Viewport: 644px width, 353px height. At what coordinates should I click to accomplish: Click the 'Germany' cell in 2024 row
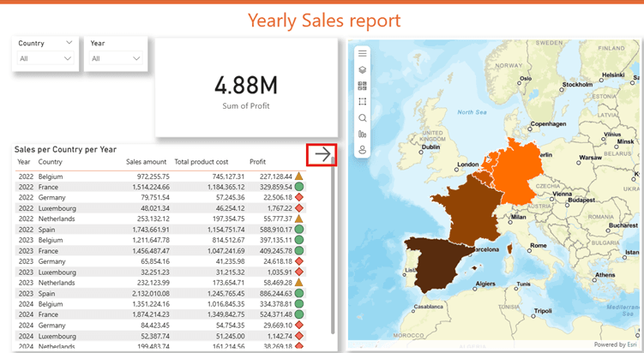(x=51, y=326)
